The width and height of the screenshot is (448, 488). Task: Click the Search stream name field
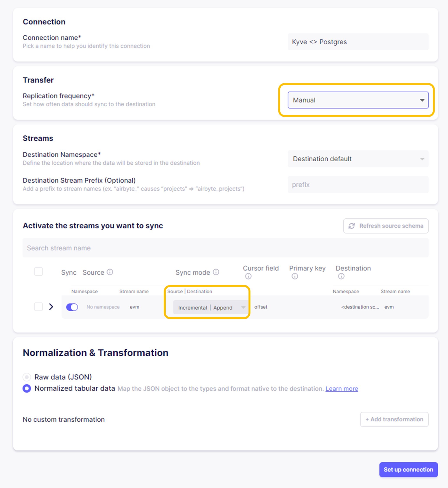(x=226, y=248)
